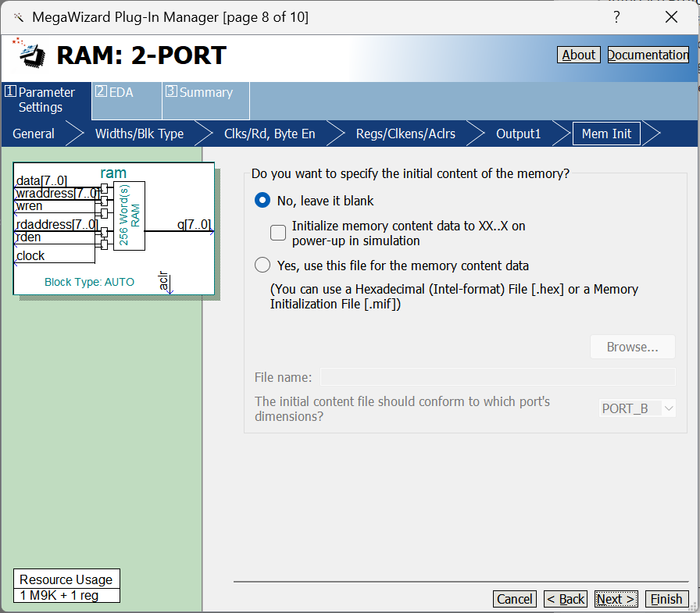Select 'No, leave it blank' radio option
The image size is (700, 613).
click(262, 201)
